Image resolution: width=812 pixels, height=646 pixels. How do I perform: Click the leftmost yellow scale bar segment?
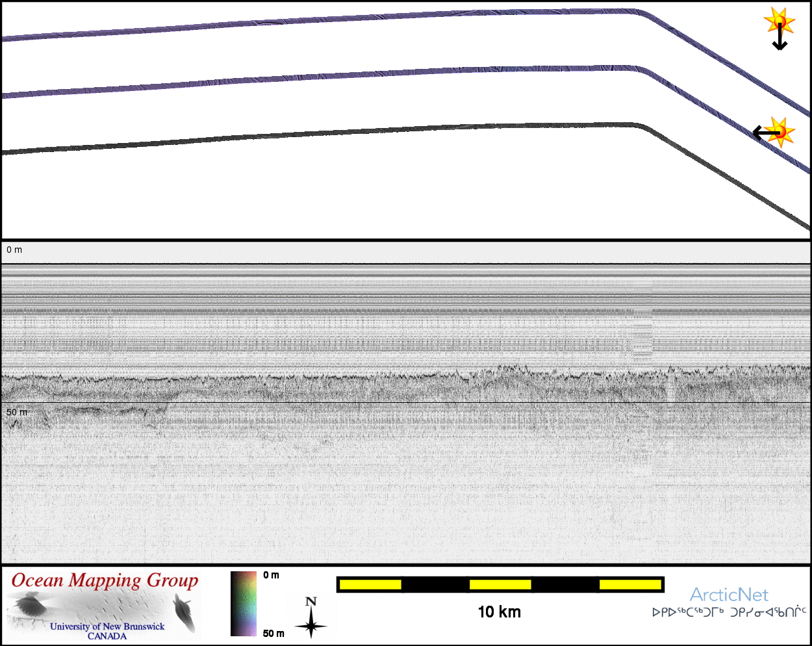(370, 585)
